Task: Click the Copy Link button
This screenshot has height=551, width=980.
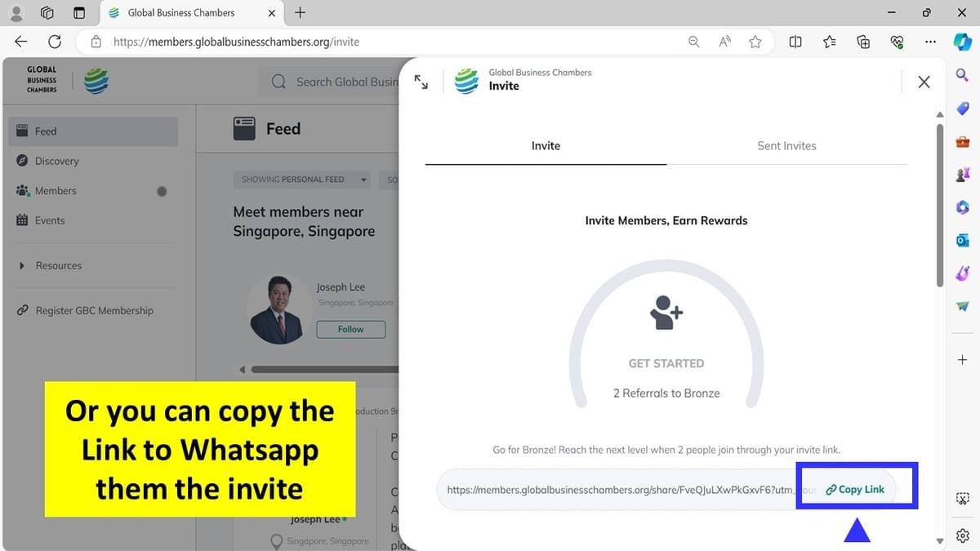Action: click(855, 490)
